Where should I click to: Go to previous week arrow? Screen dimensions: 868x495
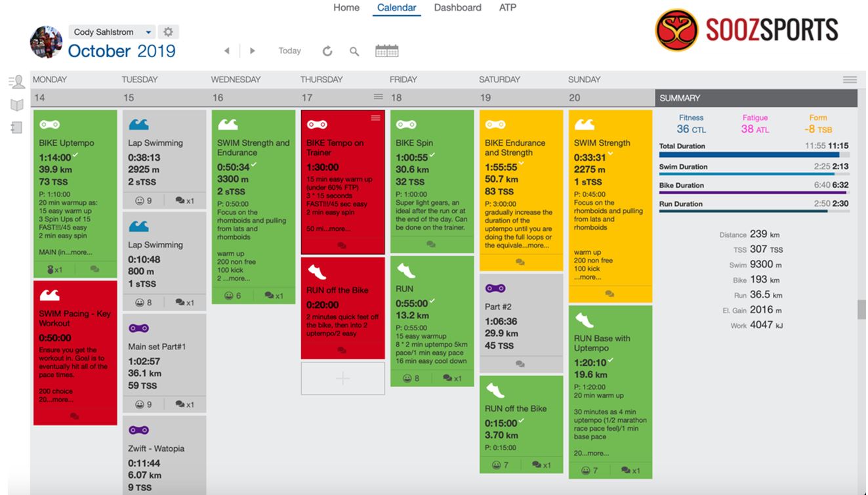[227, 51]
